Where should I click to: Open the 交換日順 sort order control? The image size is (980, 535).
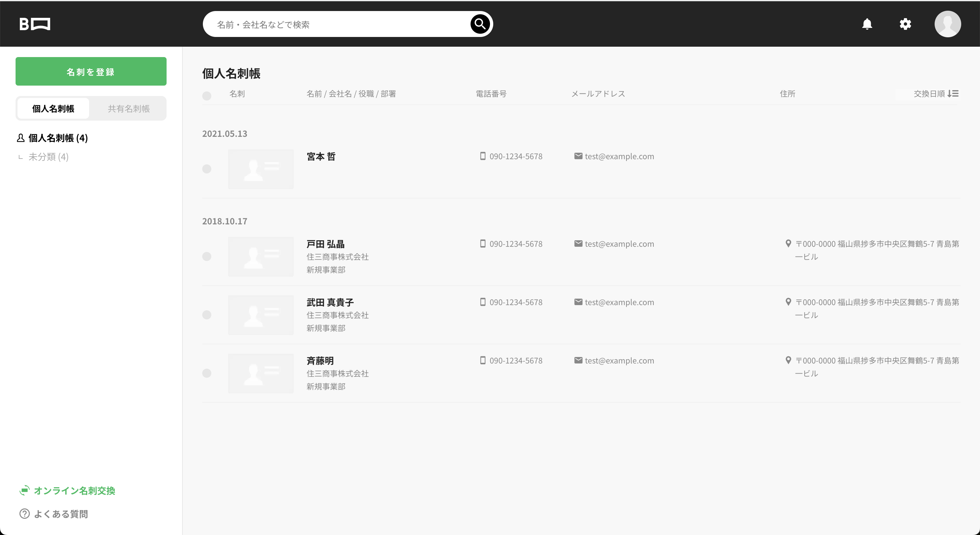pyautogui.click(x=937, y=94)
